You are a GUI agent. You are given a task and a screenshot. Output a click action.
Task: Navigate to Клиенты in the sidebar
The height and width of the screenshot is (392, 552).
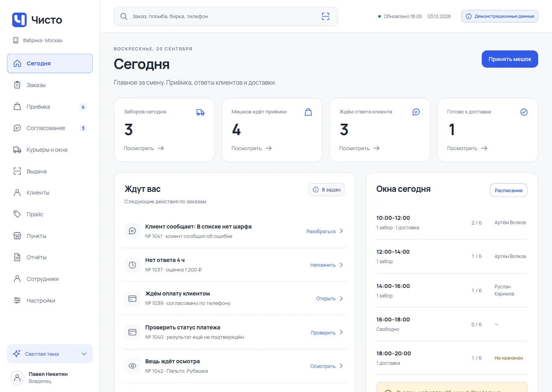[x=50, y=193]
